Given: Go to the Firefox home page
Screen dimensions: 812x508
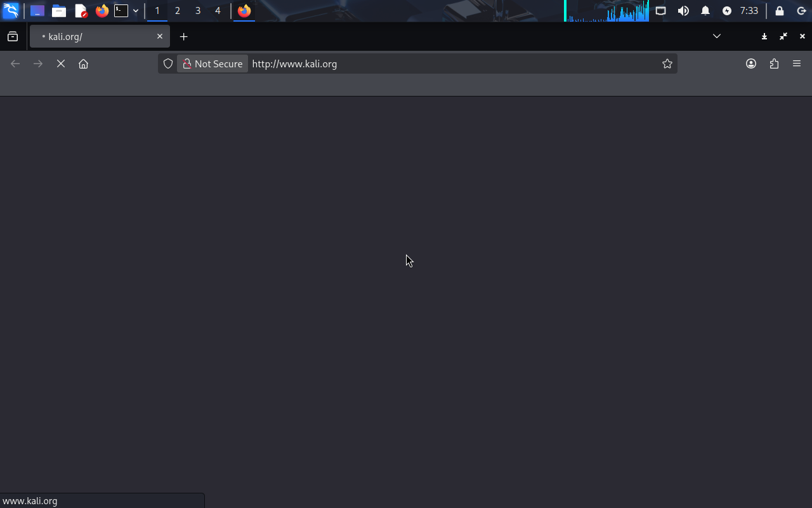Looking at the screenshot, I should point(83,63).
